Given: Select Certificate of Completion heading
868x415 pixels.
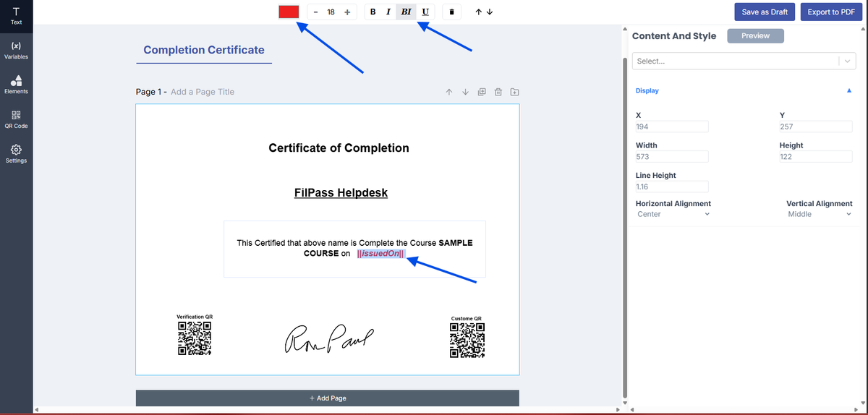Looking at the screenshot, I should point(339,148).
